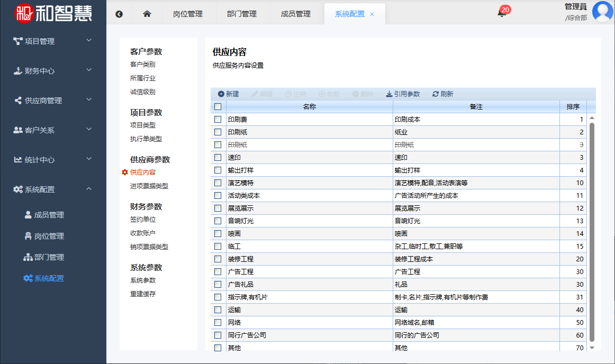Click the blue 系统配置 submenu gears icon
The height and width of the screenshot is (364, 615).
(x=28, y=278)
